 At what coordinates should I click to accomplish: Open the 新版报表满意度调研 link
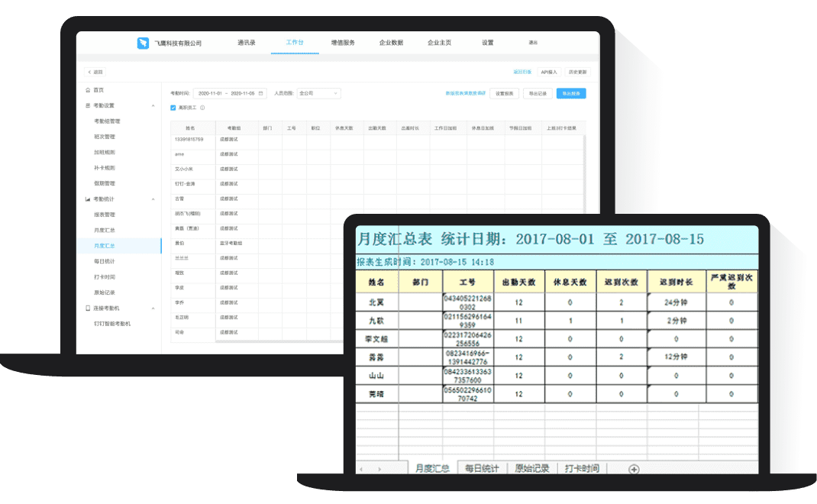pos(465,93)
